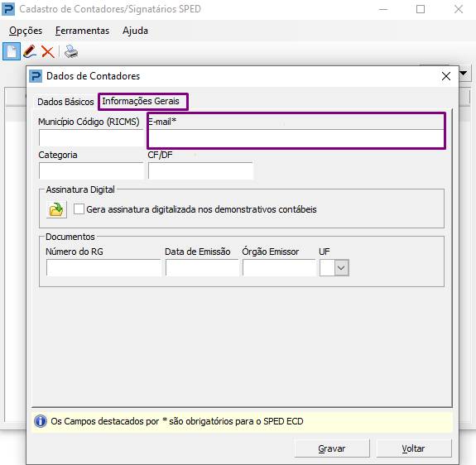Screen dimensions: 476x465
Task: Click the Gravar button
Action: coord(332,448)
